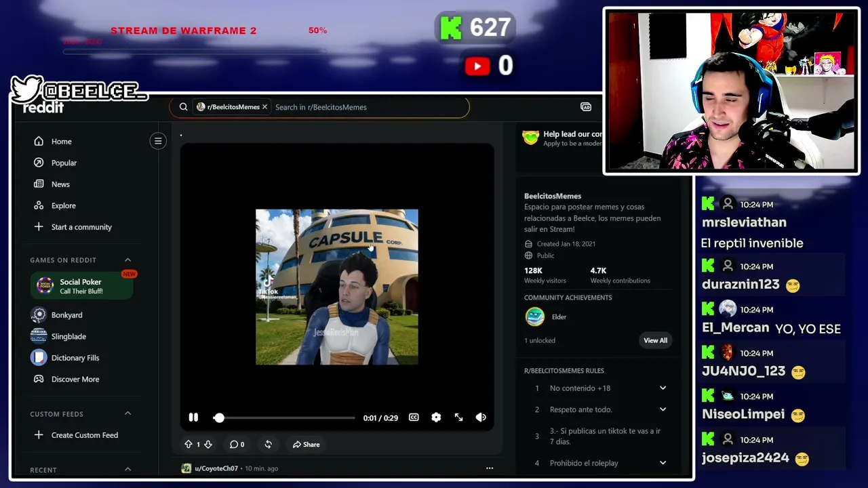Start a community from the sidebar
The width and height of the screenshot is (868, 488).
(x=81, y=227)
